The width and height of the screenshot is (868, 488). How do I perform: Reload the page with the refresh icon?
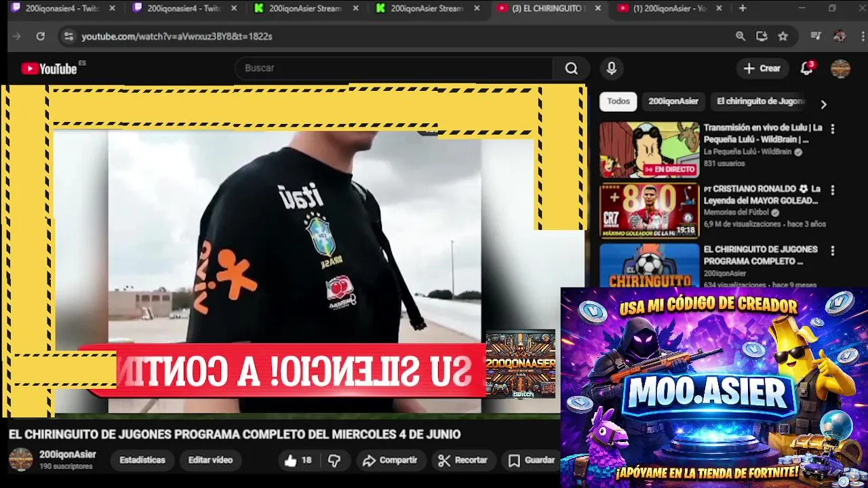pos(41,37)
